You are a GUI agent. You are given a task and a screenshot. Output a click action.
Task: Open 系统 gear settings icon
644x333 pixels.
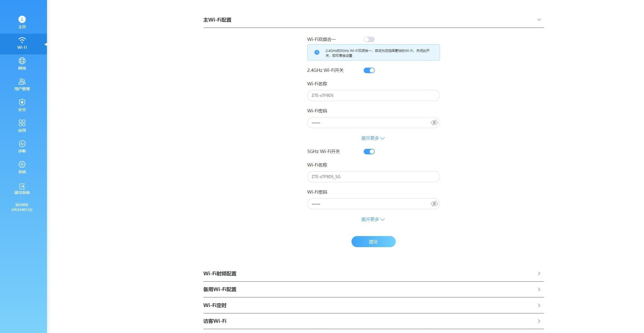coord(22,164)
